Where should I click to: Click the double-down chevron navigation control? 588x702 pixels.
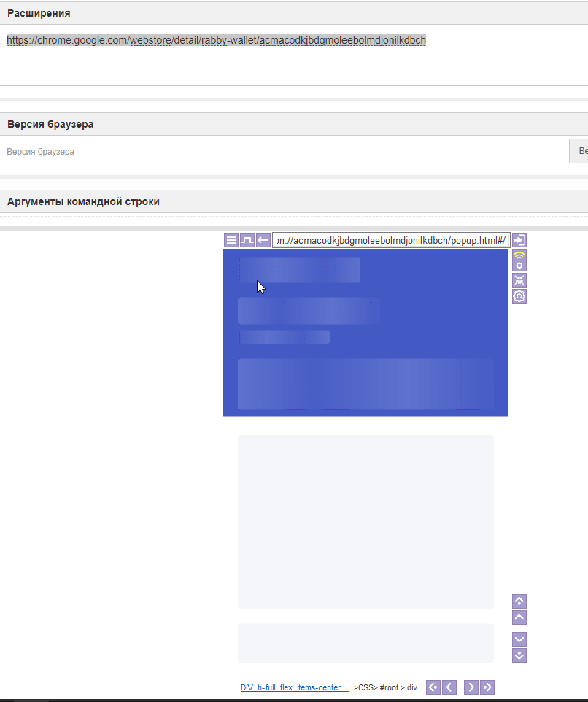tap(519, 655)
